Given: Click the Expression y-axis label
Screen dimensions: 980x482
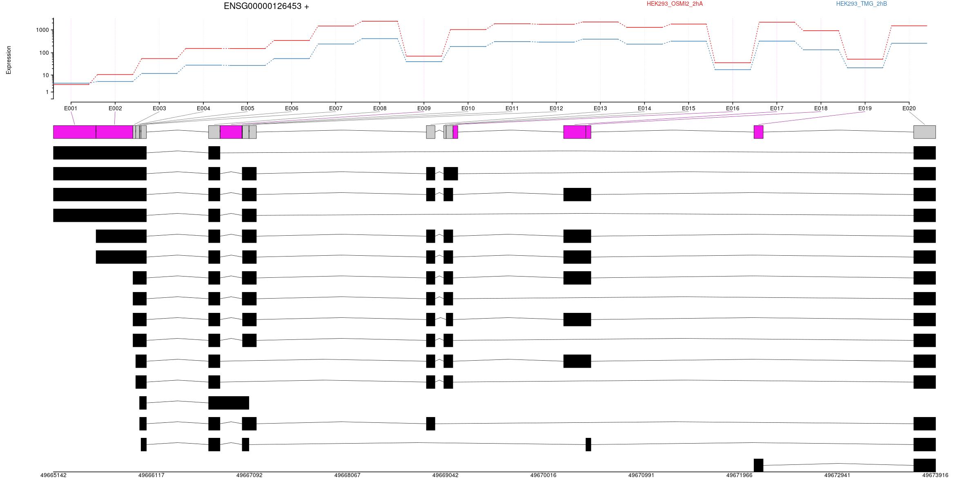Looking at the screenshot, I should coord(9,60).
